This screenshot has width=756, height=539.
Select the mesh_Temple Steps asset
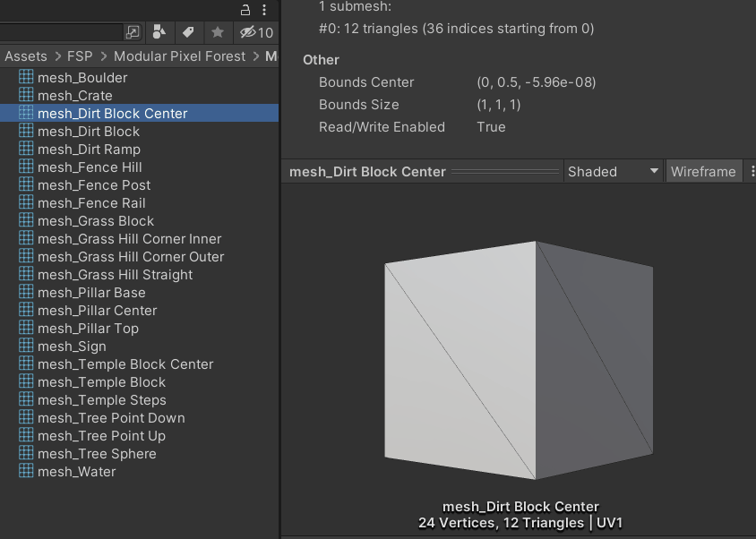pyautogui.click(x=140, y=399)
